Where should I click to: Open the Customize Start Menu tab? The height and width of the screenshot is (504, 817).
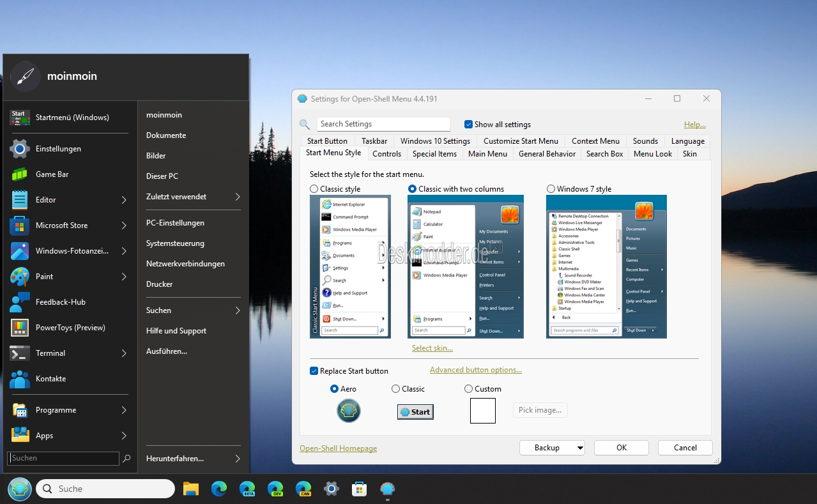click(x=521, y=141)
